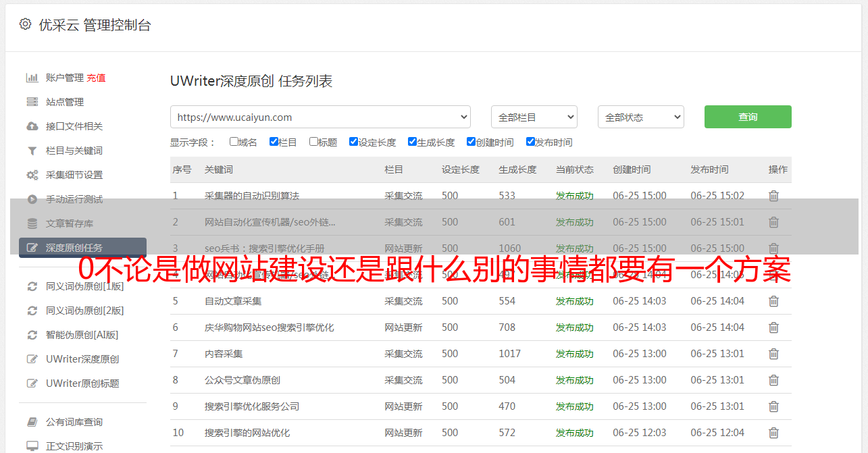
Task: Select UWriter原创标题 from the sidebar
Action: click(82, 383)
